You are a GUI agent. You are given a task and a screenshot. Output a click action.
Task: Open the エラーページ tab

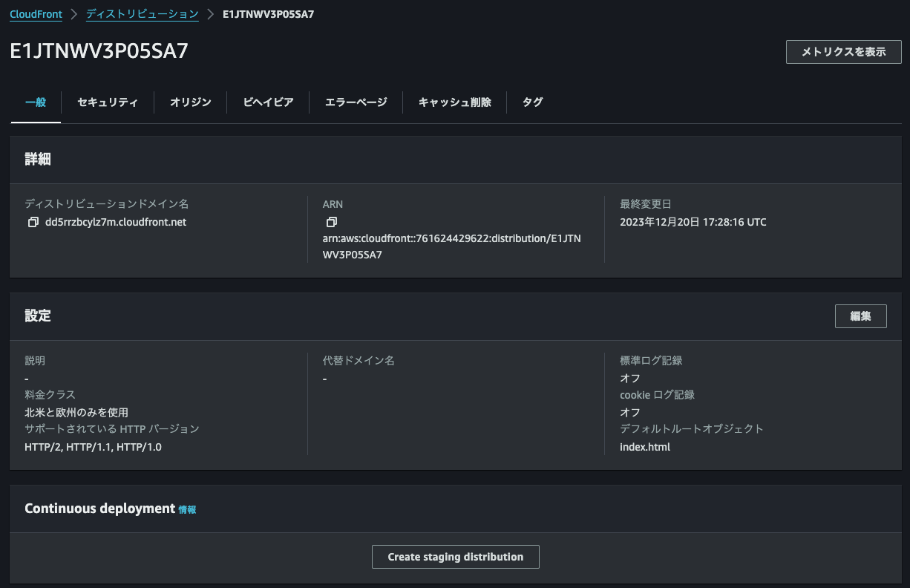356,102
